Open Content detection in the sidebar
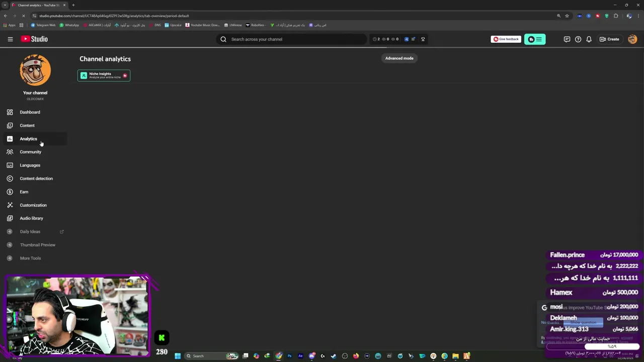This screenshot has height=362, width=644. click(x=36, y=178)
